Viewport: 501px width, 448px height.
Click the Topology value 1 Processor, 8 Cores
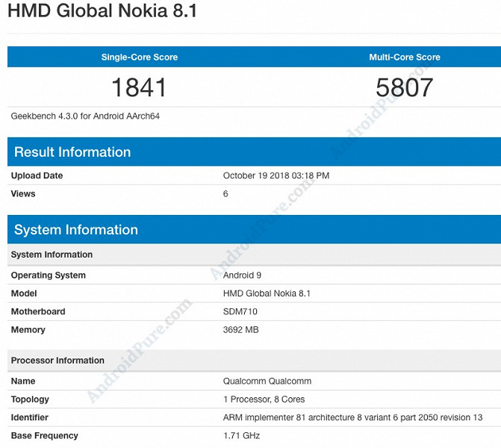[264, 399]
